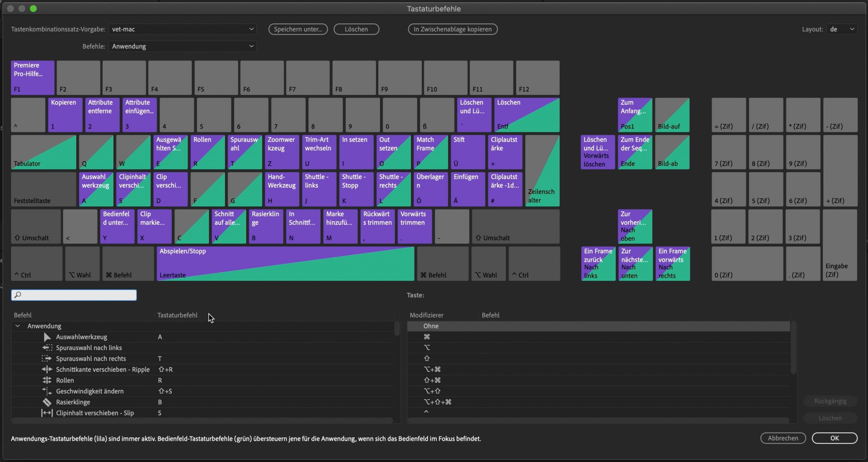Click the Spurauswahl nach rechts icon
The image size is (868, 462).
coord(47,359)
